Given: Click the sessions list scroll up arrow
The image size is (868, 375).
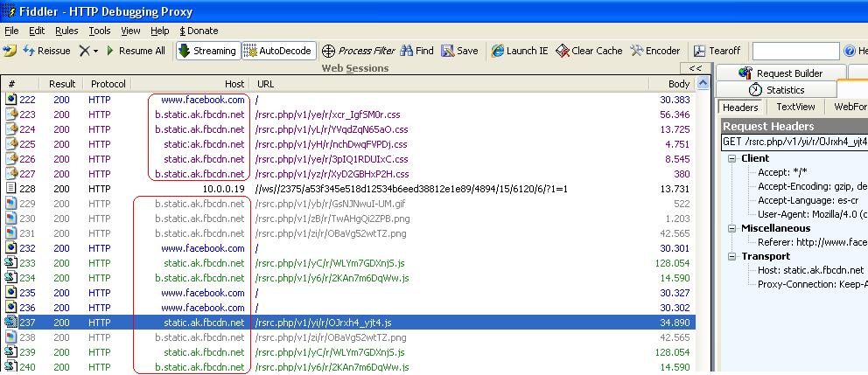Looking at the screenshot, I should click(x=703, y=84).
